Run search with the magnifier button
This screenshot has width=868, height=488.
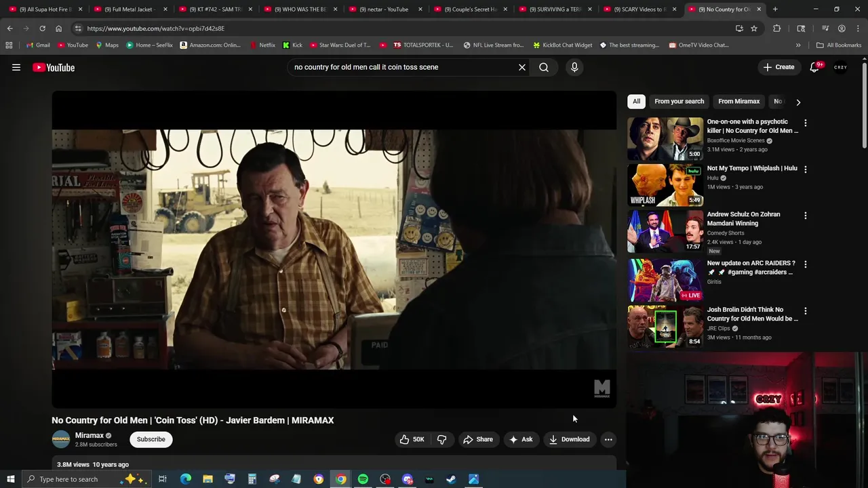point(544,67)
